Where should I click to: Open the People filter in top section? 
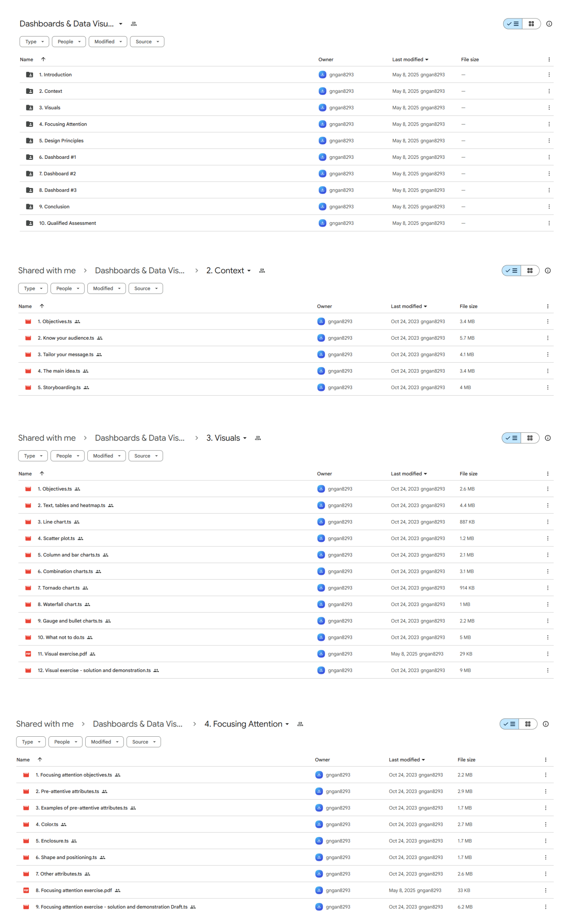pos(69,42)
